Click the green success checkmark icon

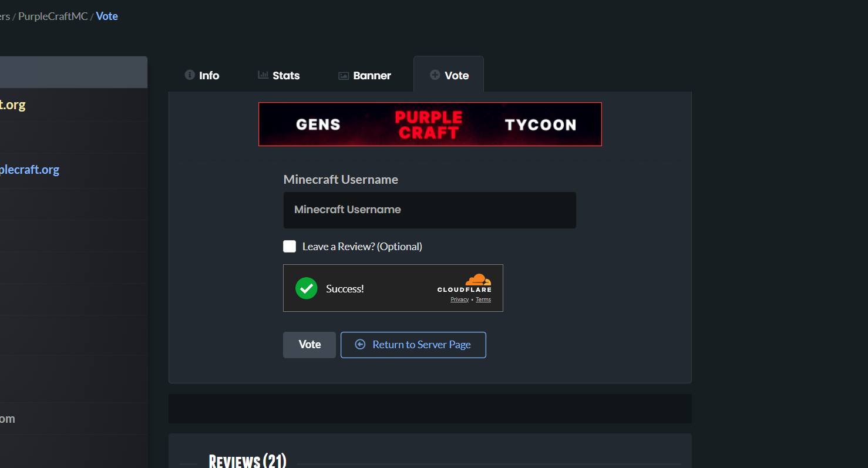(306, 288)
